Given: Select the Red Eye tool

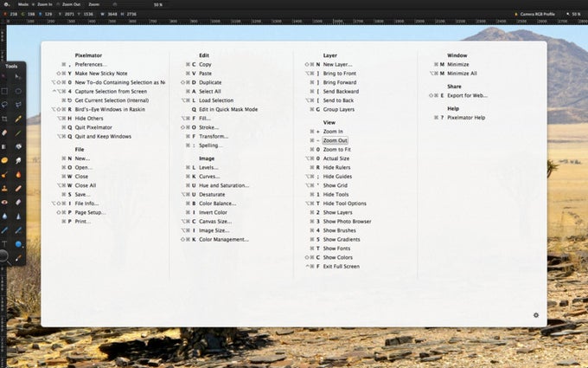Looking at the screenshot, I should [4, 203].
